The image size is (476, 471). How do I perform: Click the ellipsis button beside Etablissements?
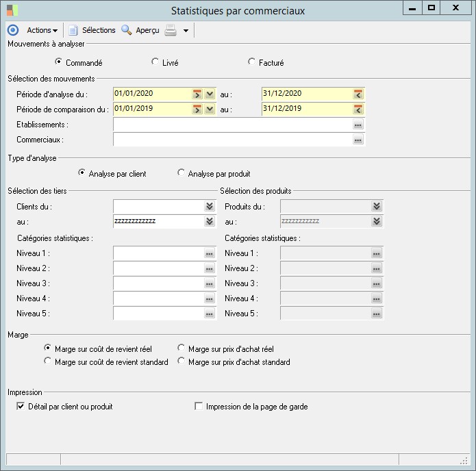pos(358,125)
